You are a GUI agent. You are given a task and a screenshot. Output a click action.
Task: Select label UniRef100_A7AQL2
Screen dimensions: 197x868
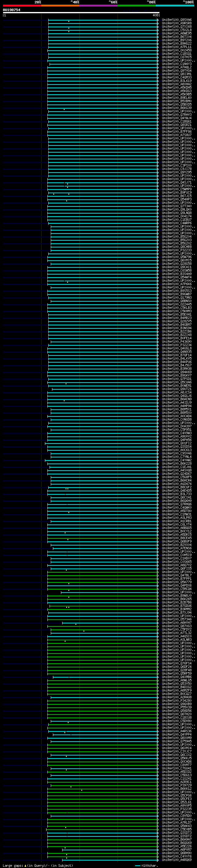(x=176, y=67)
